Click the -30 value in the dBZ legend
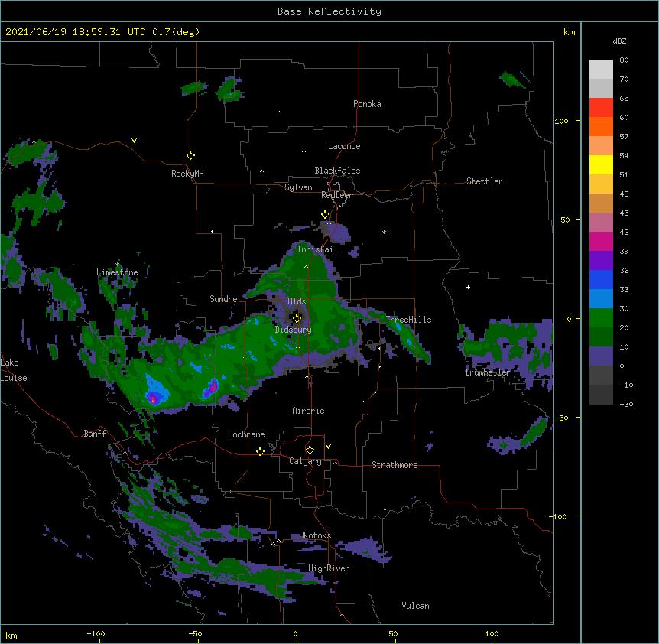Viewport: 659px width, 644px height. [x=626, y=405]
